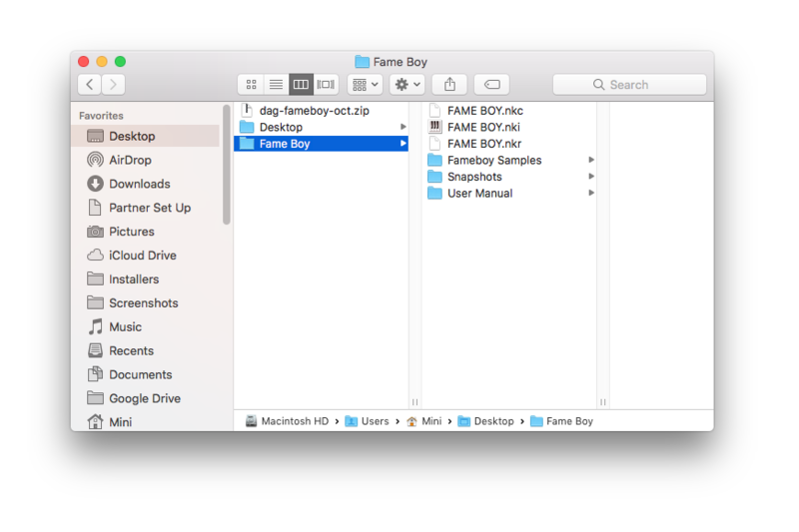This screenshot has height=532, width=799.
Task: Click the Fame Boy title folder icon
Action: coord(362,62)
